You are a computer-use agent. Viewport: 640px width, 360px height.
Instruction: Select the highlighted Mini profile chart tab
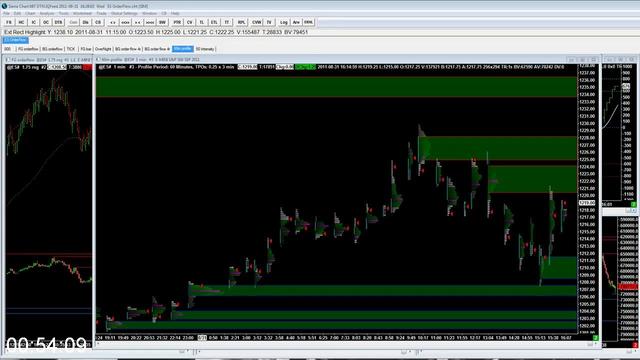tap(182, 49)
